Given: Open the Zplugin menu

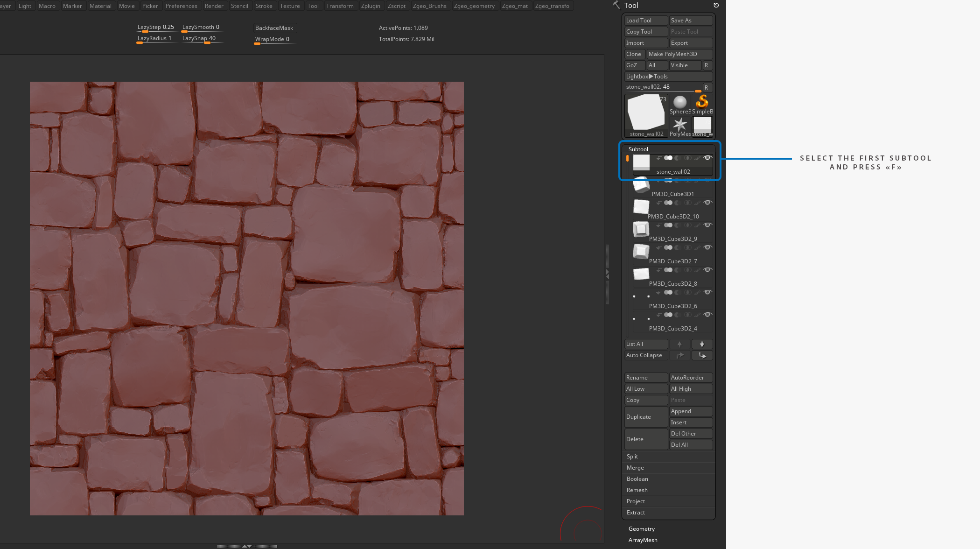Looking at the screenshot, I should coord(371,6).
